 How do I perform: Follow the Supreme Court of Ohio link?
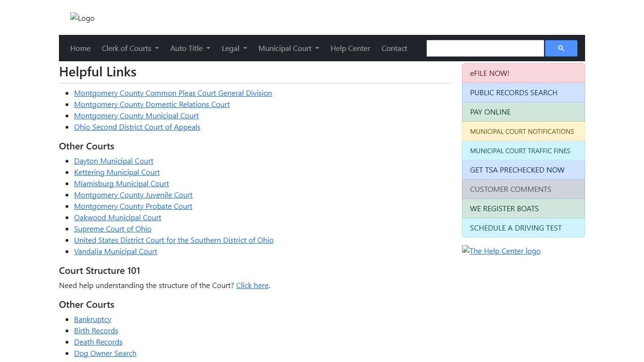click(x=113, y=229)
